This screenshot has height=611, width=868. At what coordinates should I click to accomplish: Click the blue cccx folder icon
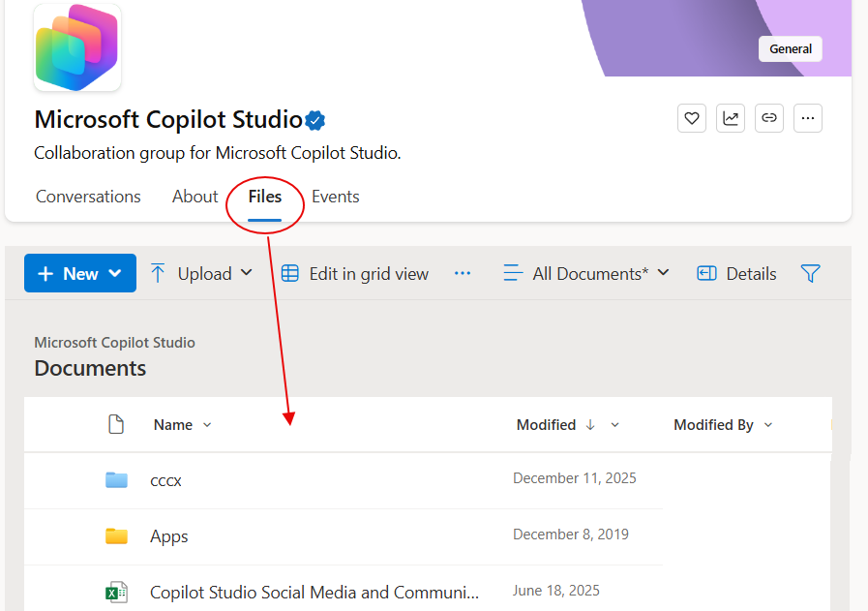tap(116, 479)
